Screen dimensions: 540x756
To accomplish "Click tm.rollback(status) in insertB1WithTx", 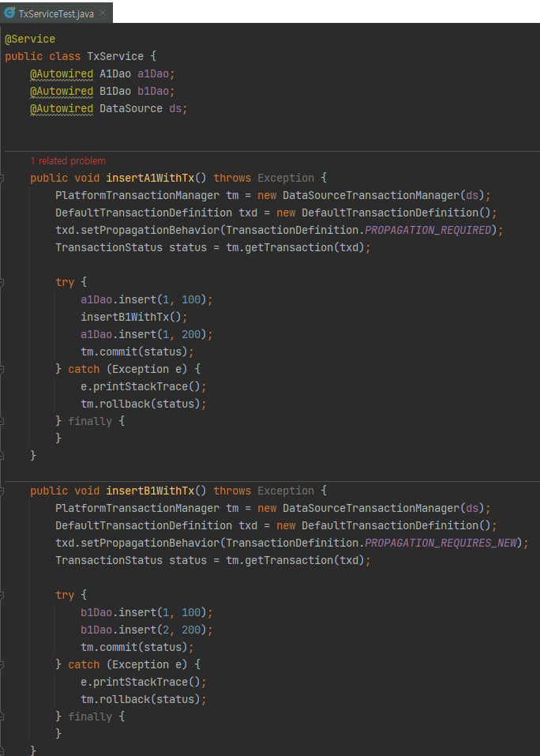I will coord(141,699).
